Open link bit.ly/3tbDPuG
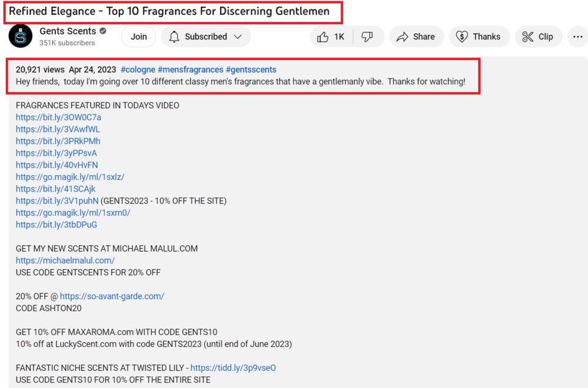 click(56, 225)
